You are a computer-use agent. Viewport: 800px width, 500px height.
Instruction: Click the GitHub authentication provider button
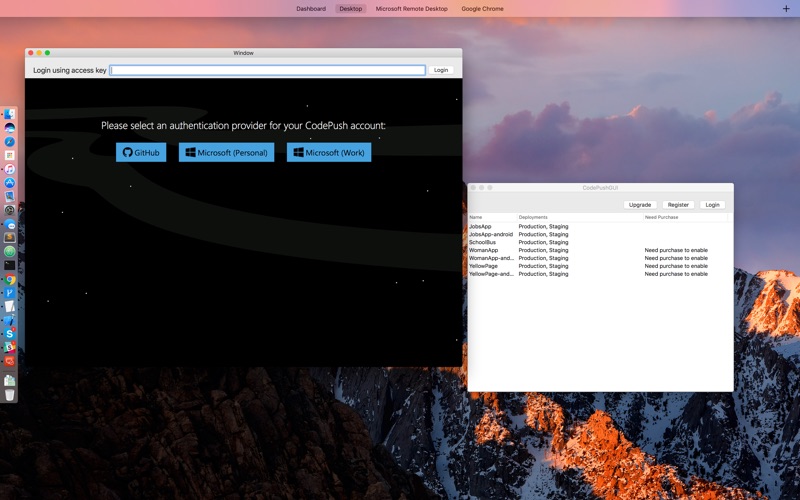141,152
